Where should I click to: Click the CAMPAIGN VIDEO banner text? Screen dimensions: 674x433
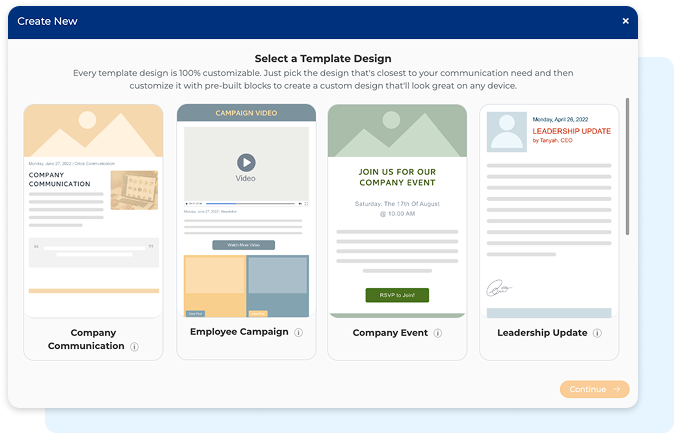[246, 113]
